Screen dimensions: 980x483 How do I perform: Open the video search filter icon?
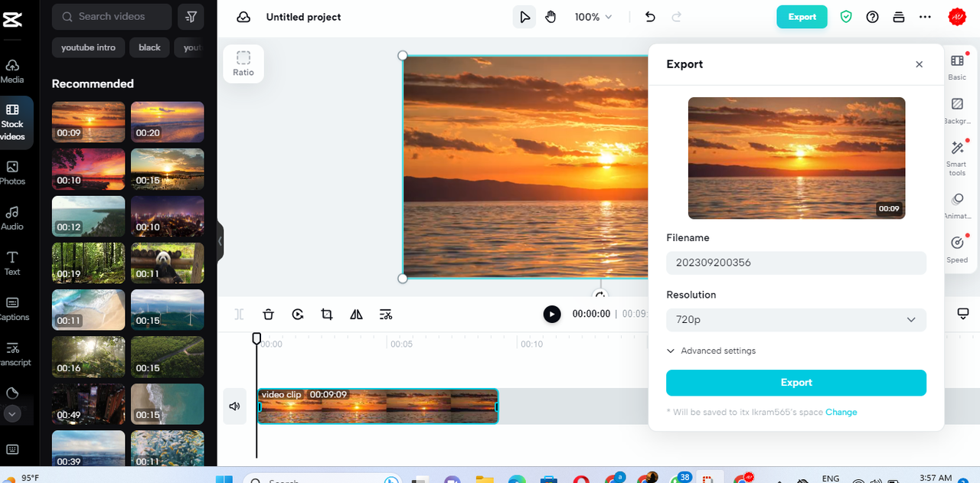point(191,16)
